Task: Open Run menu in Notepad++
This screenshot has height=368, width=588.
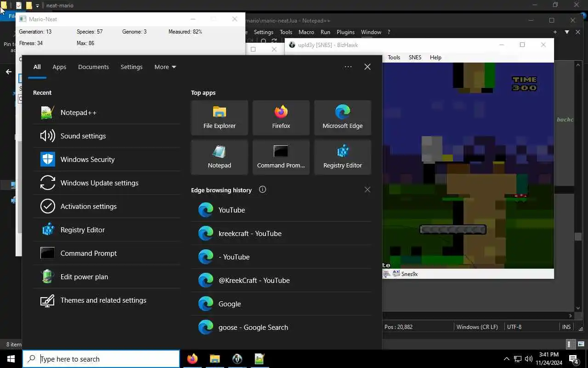Action: [x=325, y=32]
